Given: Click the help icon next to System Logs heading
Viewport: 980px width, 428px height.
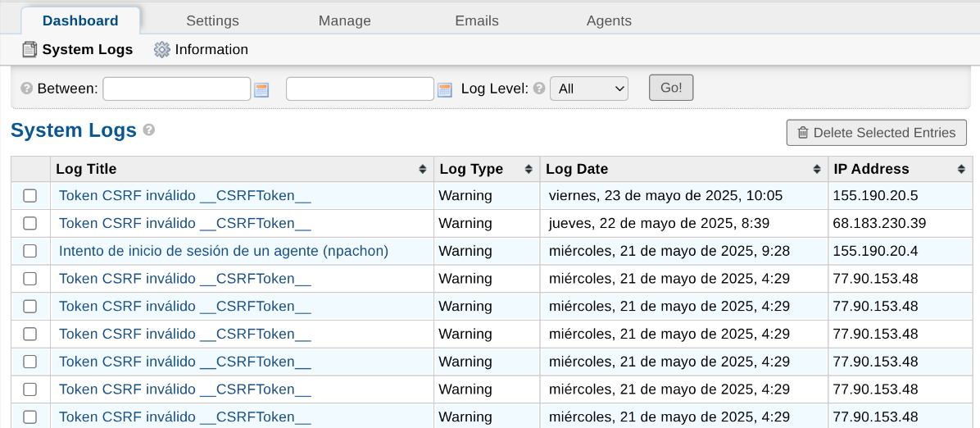Looking at the screenshot, I should [149, 130].
